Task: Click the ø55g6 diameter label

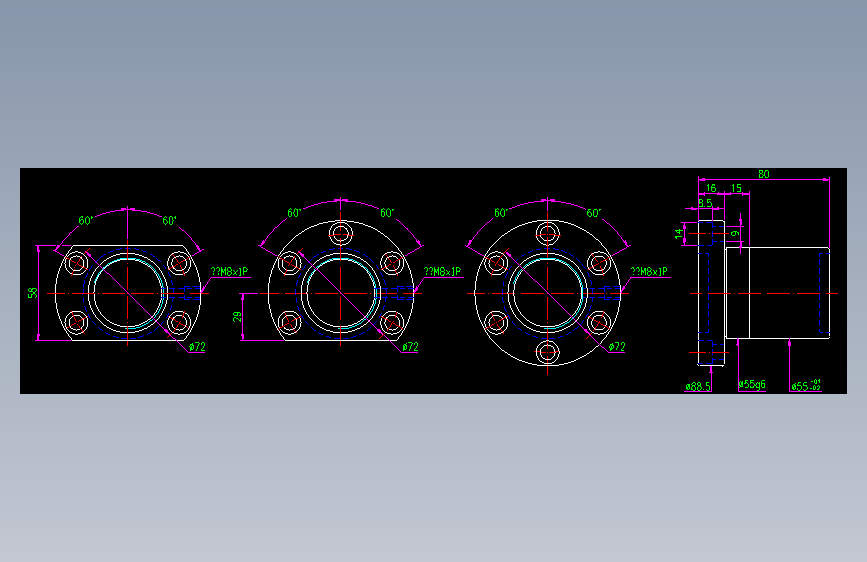Action: 752,384
